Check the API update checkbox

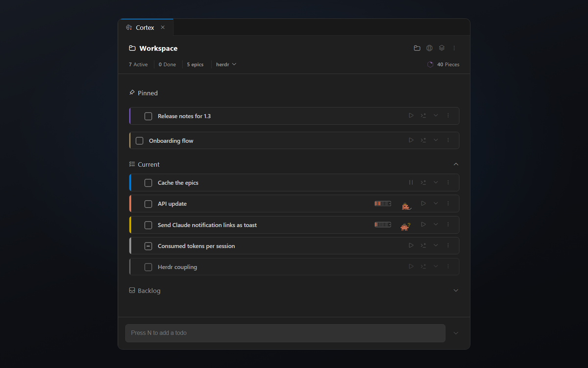pos(148,204)
